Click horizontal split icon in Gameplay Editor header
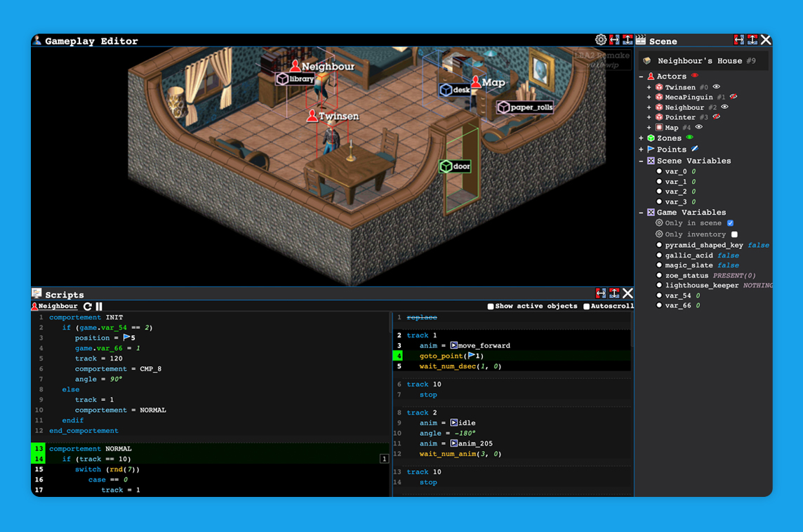 [614, 39]
